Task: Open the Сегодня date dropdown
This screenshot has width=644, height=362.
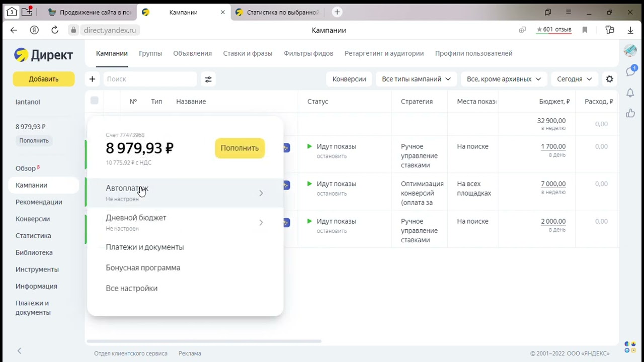Action: click(575, 79)
